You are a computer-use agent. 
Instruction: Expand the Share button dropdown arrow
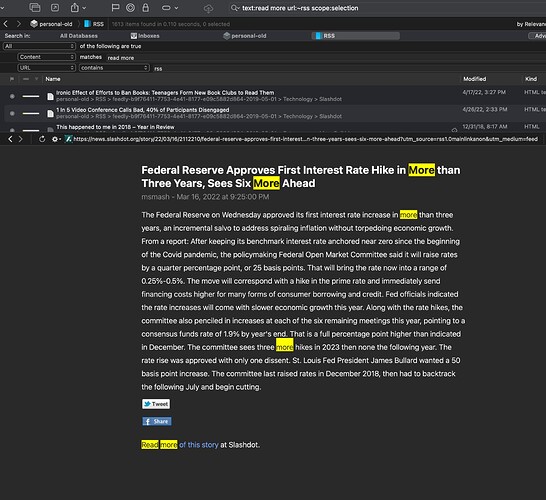pyautogui.click(x=84, y=8)
